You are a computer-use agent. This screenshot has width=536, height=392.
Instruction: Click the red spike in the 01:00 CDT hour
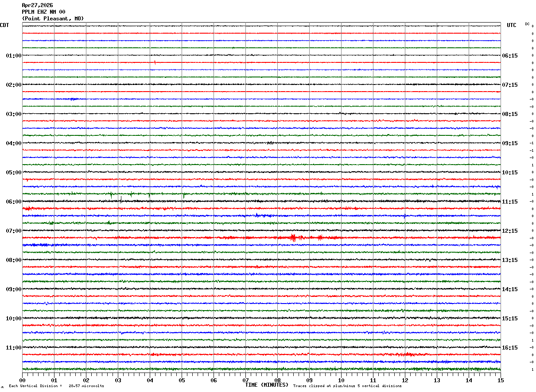[155, 62]
